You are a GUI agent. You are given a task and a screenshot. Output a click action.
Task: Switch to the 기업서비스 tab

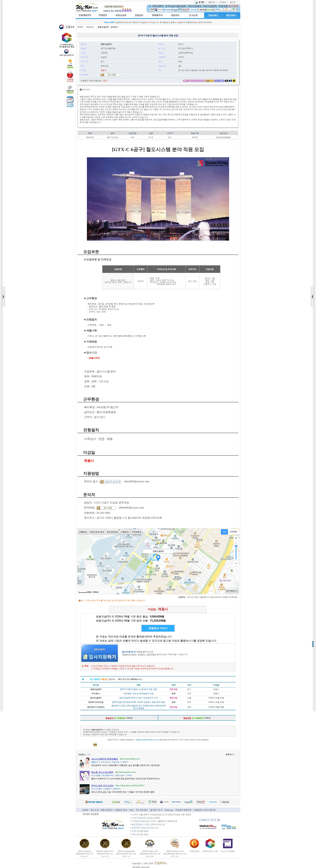pos(213,15)
